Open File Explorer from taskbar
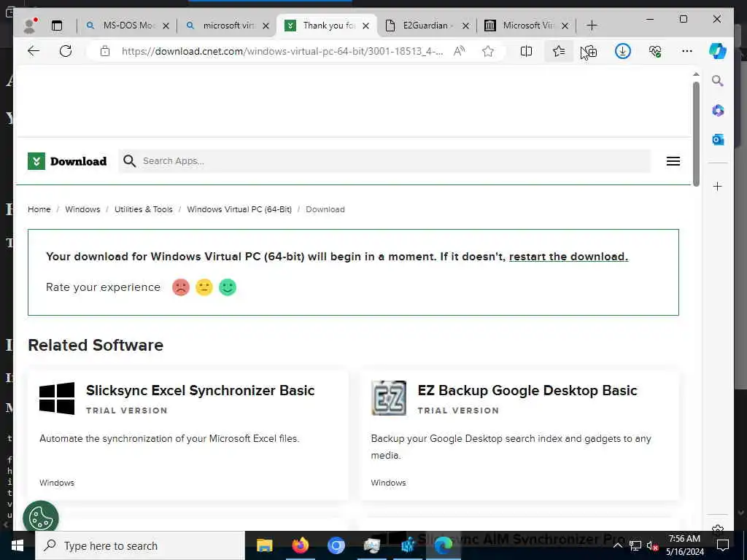 point(264,545)
